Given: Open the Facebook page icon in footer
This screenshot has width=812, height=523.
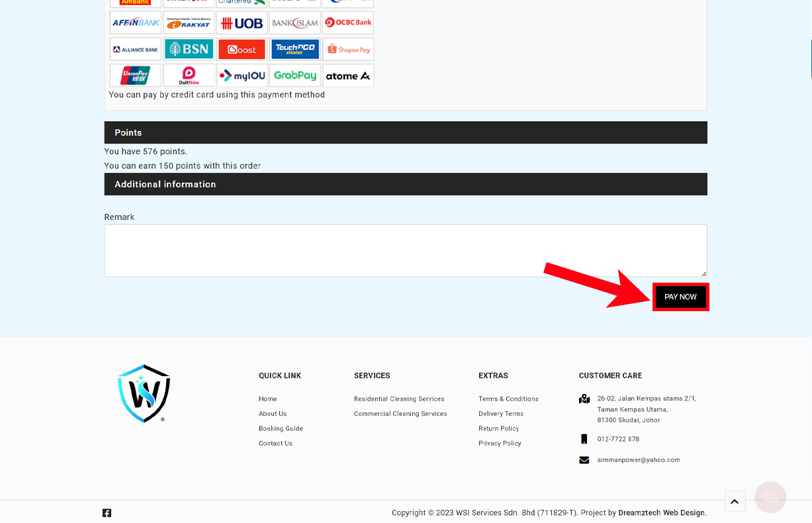Looking at the screenshot, I should tap(107, 512).
